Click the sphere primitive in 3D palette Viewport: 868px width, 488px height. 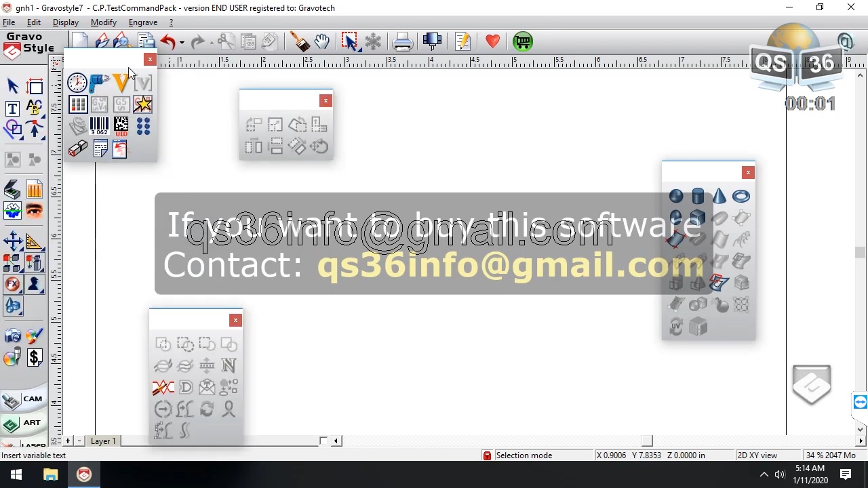tap(676, 196)
